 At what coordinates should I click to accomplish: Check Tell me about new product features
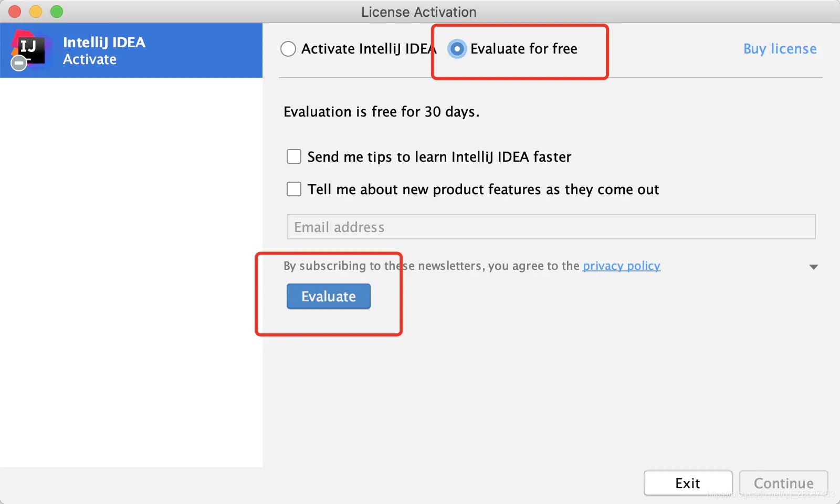point(294,189)
